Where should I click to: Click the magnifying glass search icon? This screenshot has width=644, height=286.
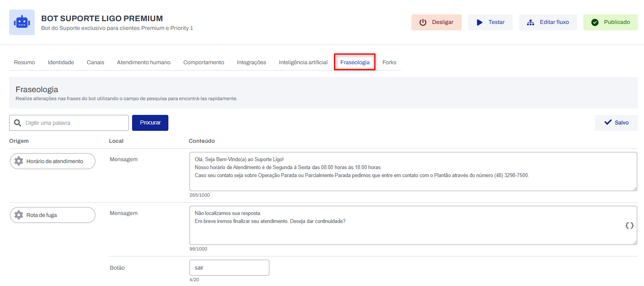18,123
